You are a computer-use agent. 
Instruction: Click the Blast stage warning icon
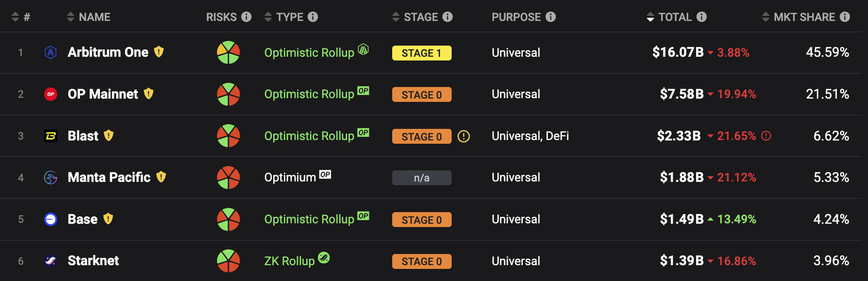[464, 136]
